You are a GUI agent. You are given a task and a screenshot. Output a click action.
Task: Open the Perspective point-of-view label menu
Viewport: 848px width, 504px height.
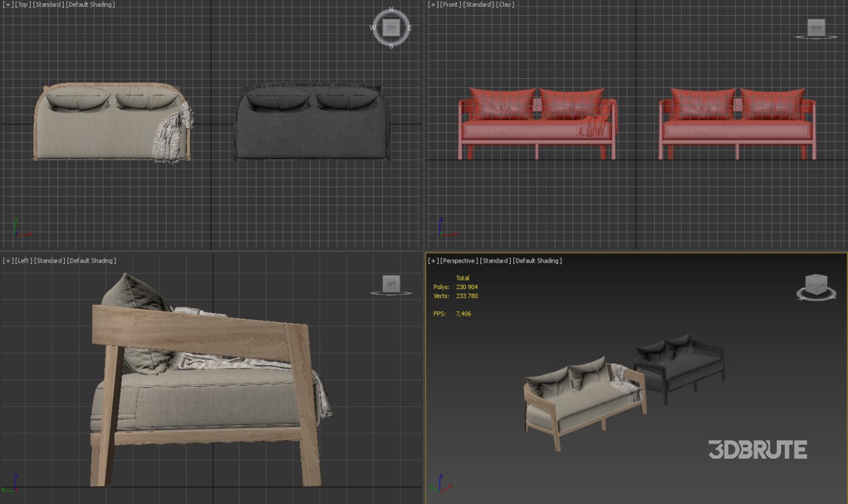tap(458, 260)
